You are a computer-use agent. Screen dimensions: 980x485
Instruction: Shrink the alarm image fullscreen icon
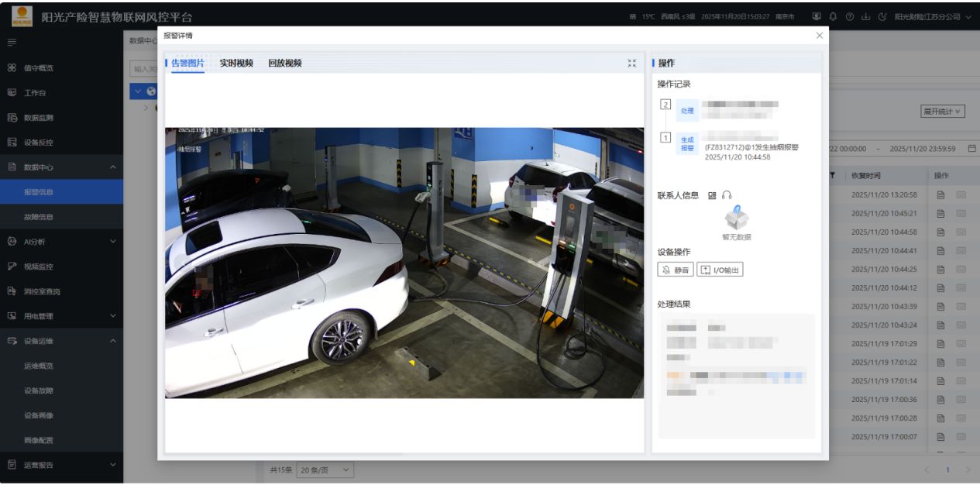[x=631, y=64]
